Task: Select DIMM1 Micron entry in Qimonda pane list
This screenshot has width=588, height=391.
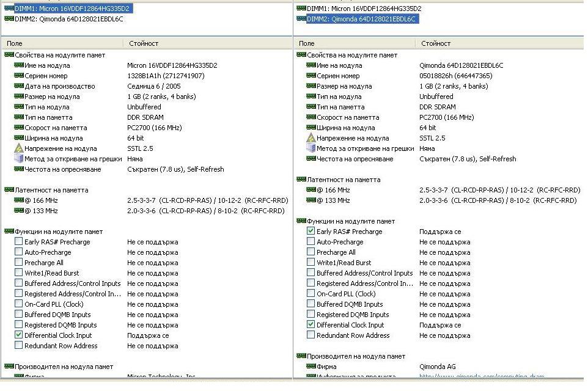Action: pos(364,8)
